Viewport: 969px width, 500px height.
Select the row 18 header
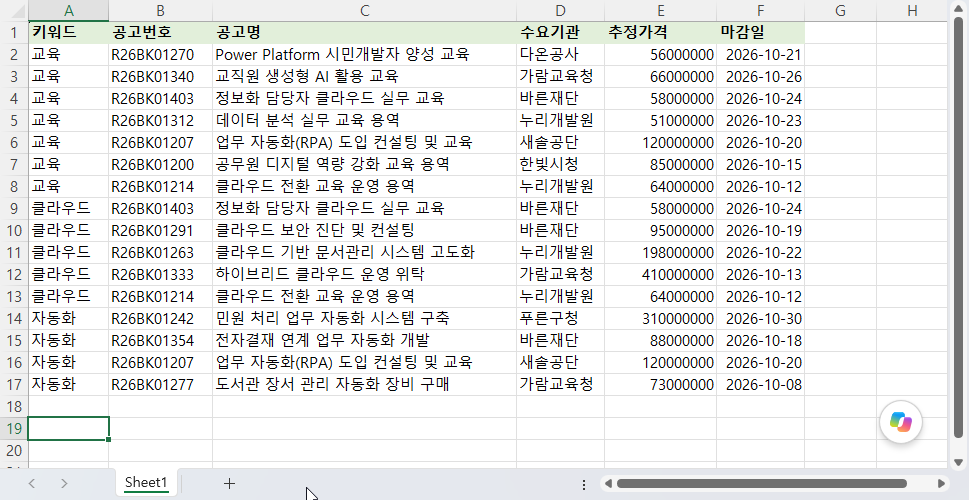pyautogui.click(x=14, y=407)
